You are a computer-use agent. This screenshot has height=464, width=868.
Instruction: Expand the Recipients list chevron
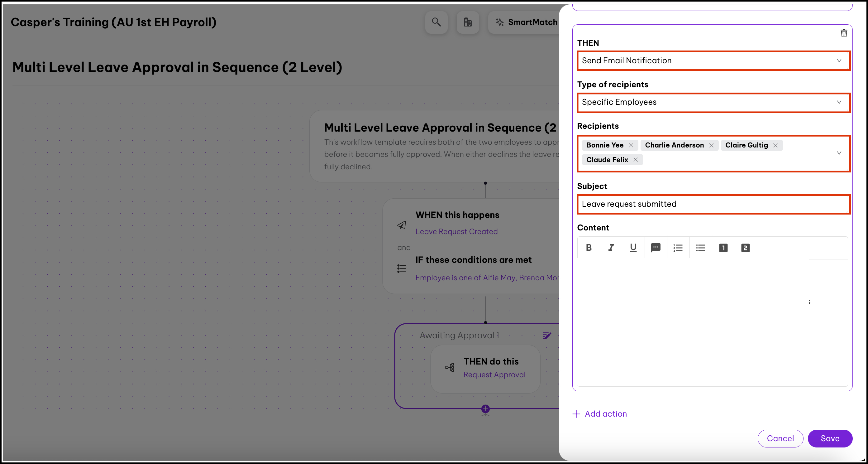click(x=839, y=153)
